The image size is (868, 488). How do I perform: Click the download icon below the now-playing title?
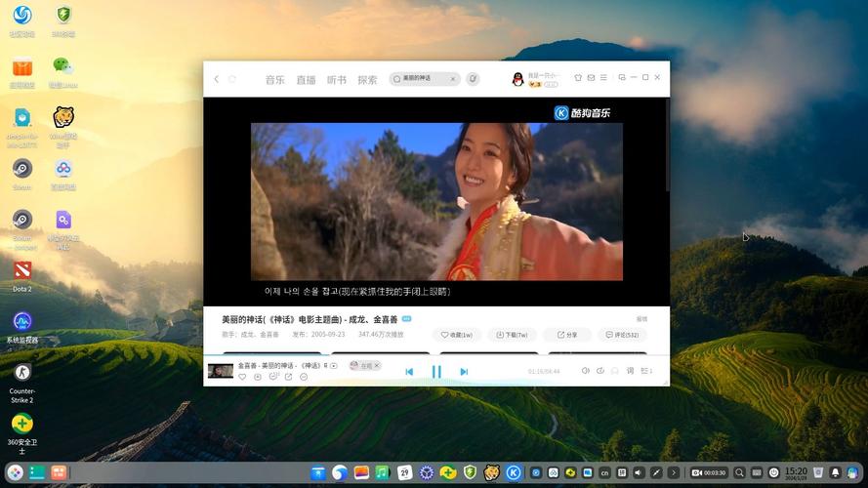pyautogui.click(x=258, y=377)
